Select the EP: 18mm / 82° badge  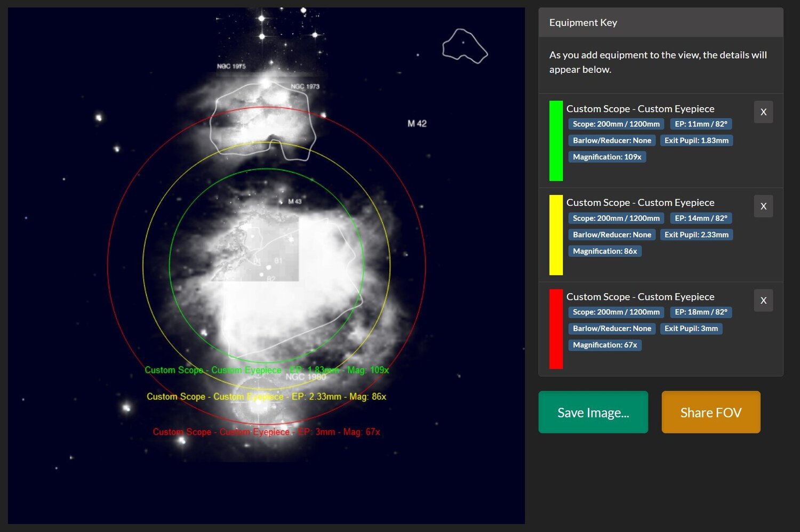pyautogui.click(x=701, y=312)
